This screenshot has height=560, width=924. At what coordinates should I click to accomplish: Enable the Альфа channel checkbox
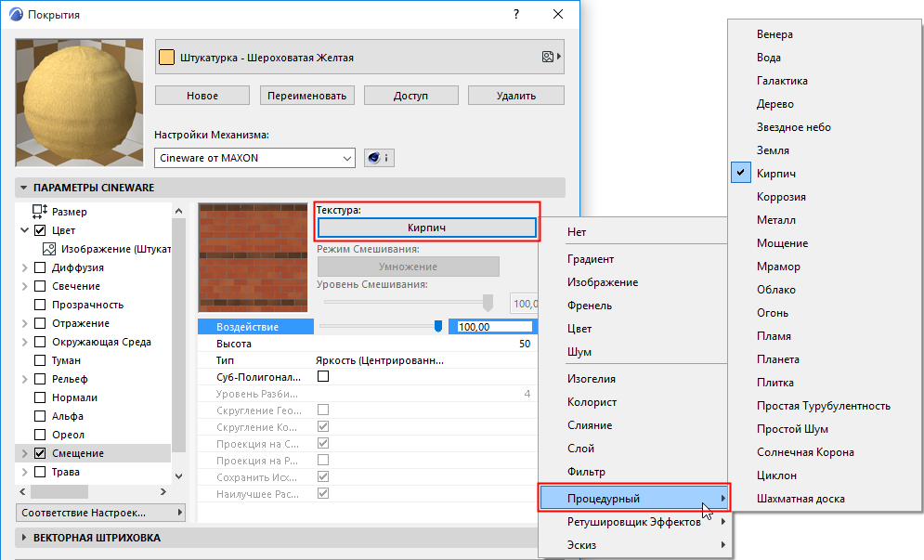click(40, 416)
